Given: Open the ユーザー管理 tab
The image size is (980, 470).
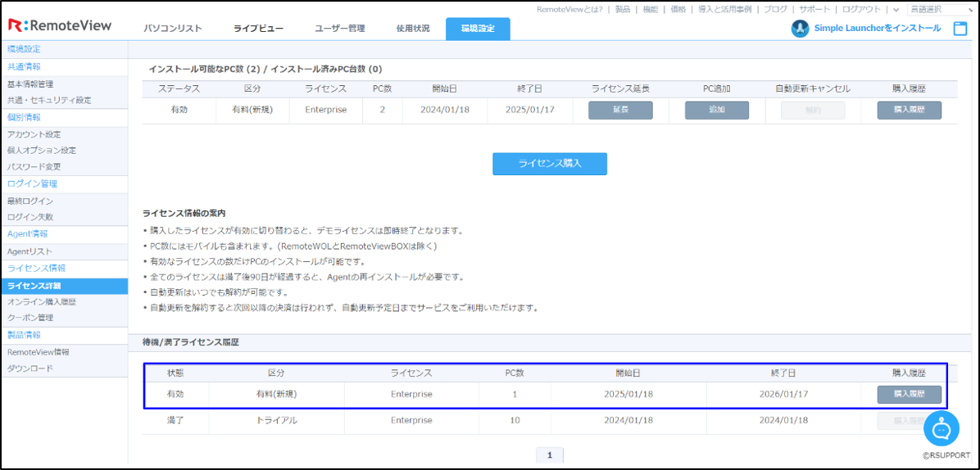Looking at the screenshot, I should (339, 29).
